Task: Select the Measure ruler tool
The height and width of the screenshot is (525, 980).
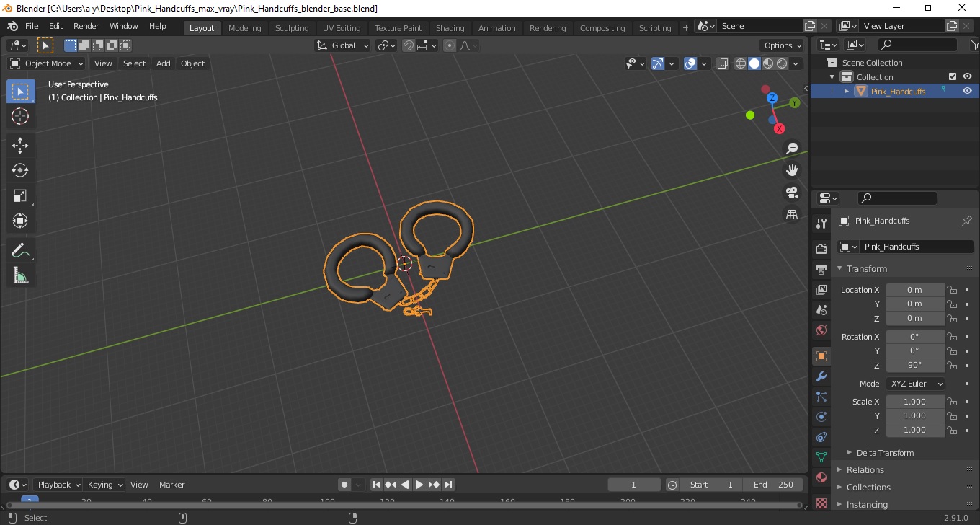Action: (x=20, y=275)
